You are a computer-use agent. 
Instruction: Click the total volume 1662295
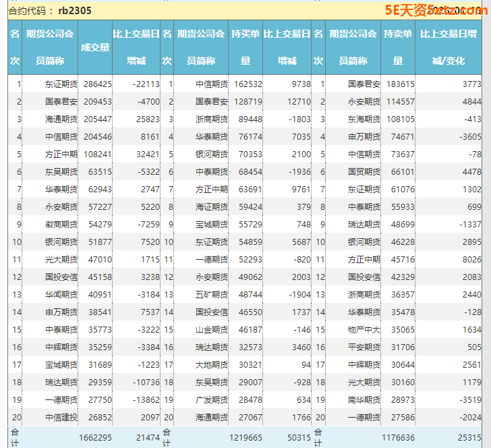[95, 438]
